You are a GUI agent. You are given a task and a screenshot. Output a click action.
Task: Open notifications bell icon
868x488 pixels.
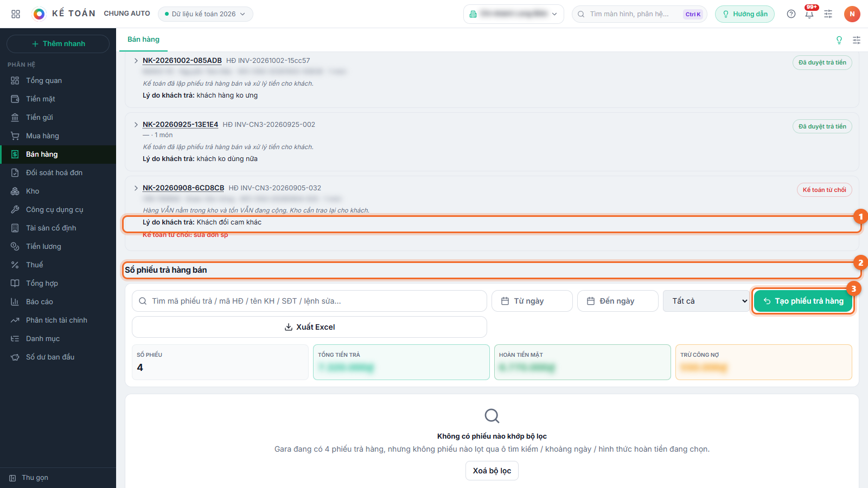(809, 14)
